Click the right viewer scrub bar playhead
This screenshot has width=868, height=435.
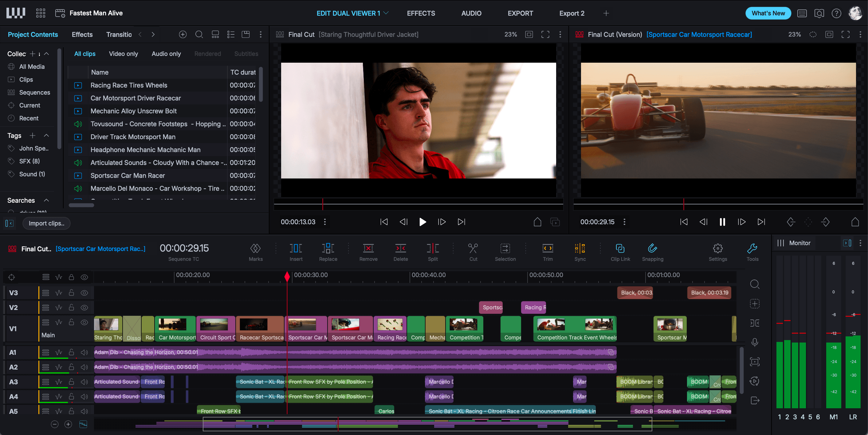pos(684,204)
